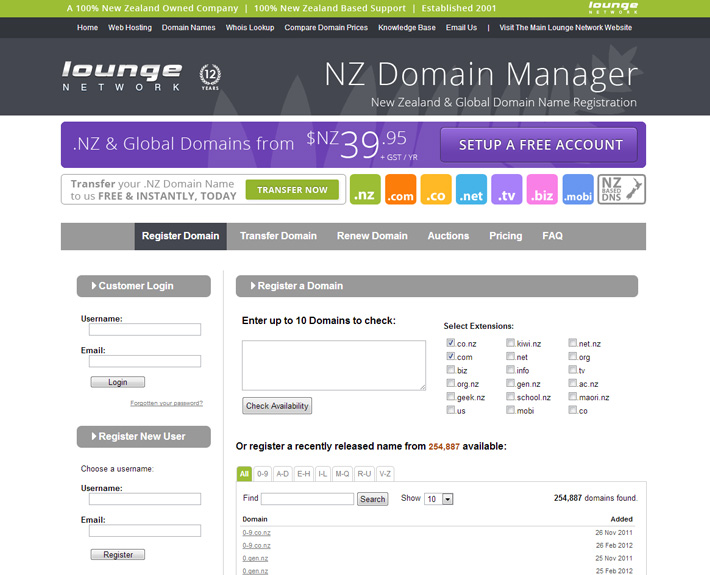Check the school.nz extension checkbox
Image resolution: width=710 pixels, height=575 pixels.
tap(510, 397)
